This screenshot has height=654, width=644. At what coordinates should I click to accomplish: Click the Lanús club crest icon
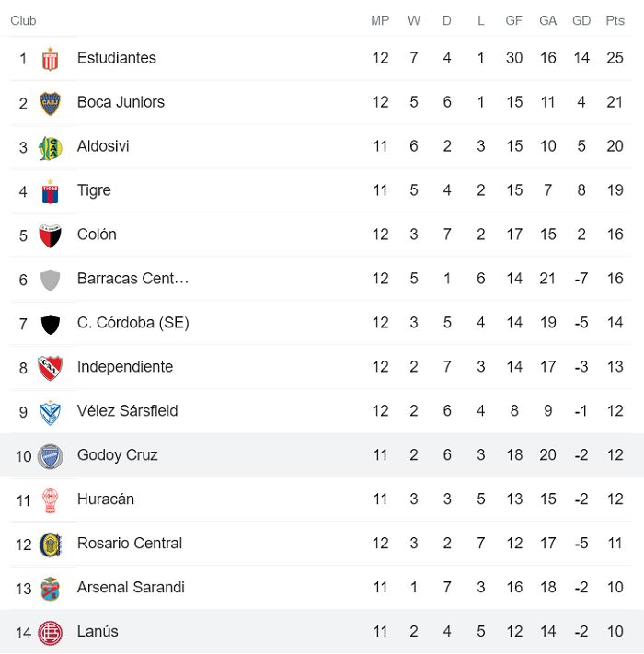click(x=51, y=633)
